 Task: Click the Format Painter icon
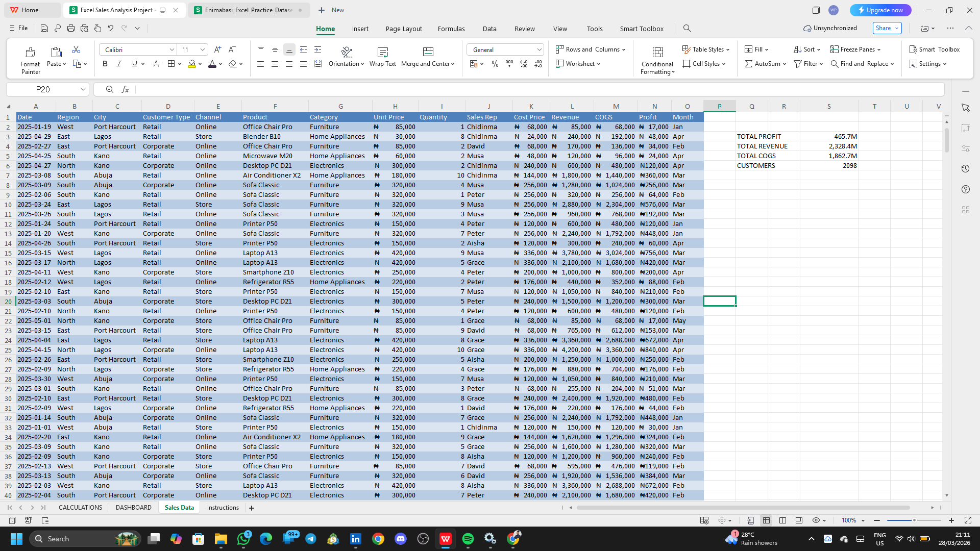tap(30, 52)
